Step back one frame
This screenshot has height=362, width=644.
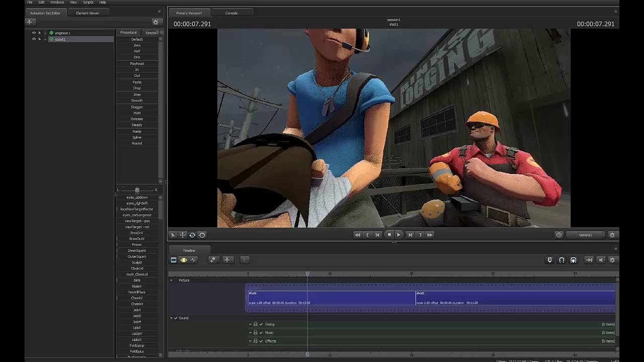pyautogui.click(x=377, y=235)
